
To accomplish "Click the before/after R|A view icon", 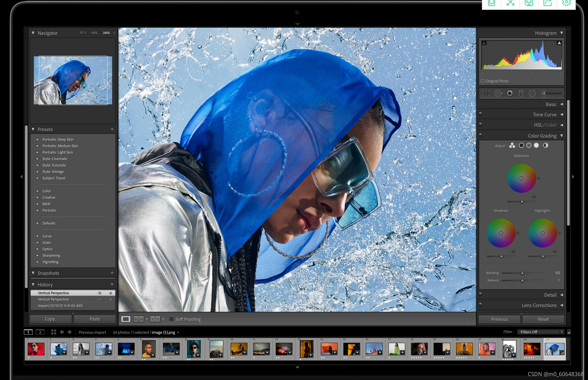I will 139,319.
